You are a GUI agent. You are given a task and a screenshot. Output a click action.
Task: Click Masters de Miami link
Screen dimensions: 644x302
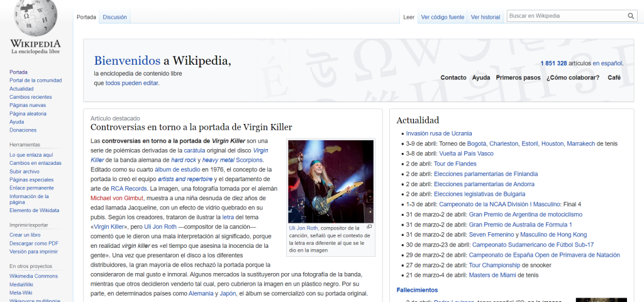(492, 275)
